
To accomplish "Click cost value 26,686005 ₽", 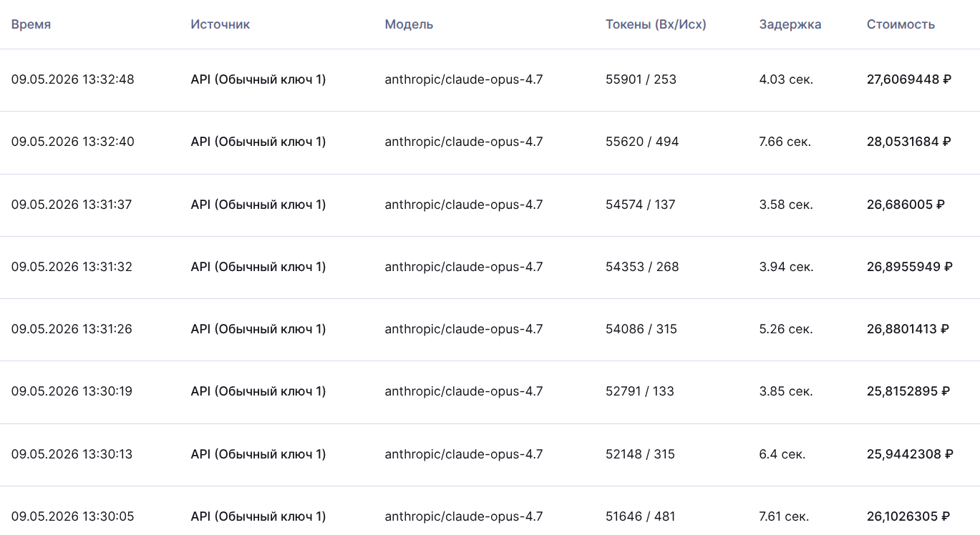I will (906, 205).
